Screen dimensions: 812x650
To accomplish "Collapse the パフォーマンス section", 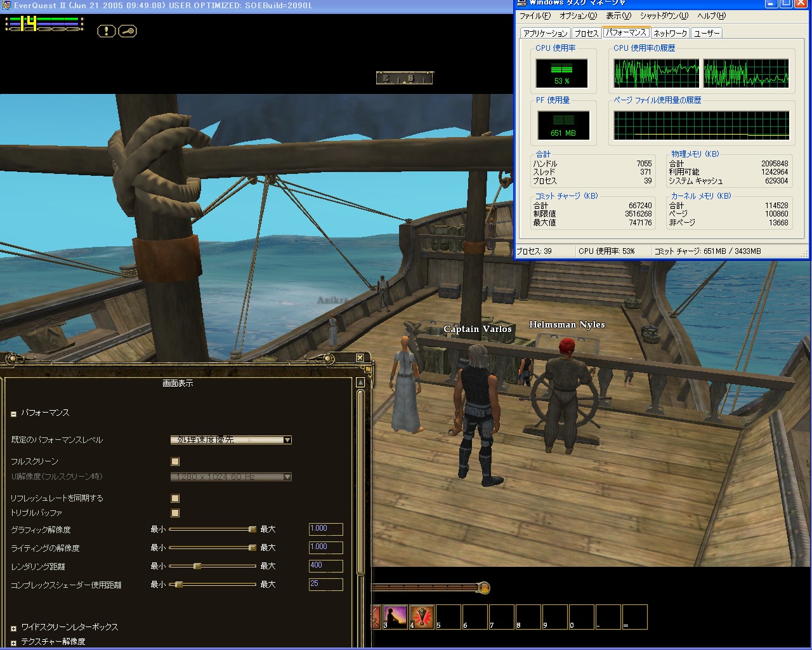I will point(13,414).
